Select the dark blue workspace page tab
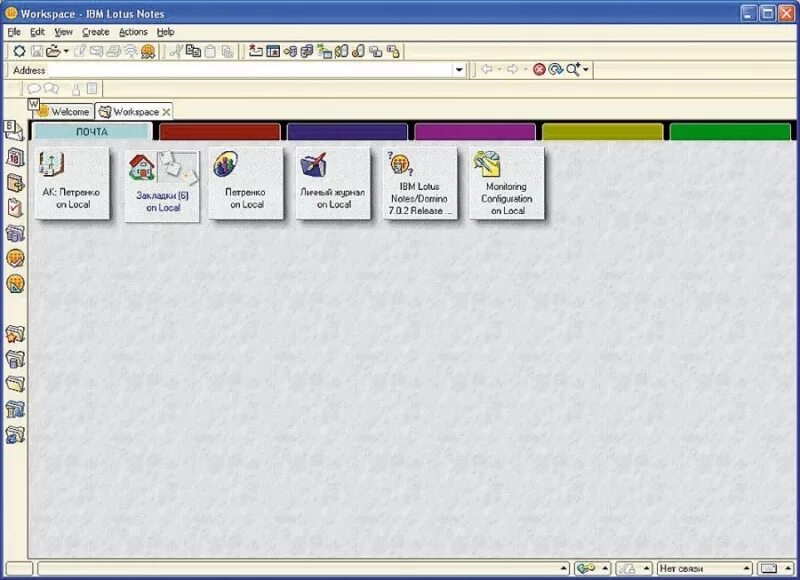The image size is (800, 580). [x=347, y=132]
